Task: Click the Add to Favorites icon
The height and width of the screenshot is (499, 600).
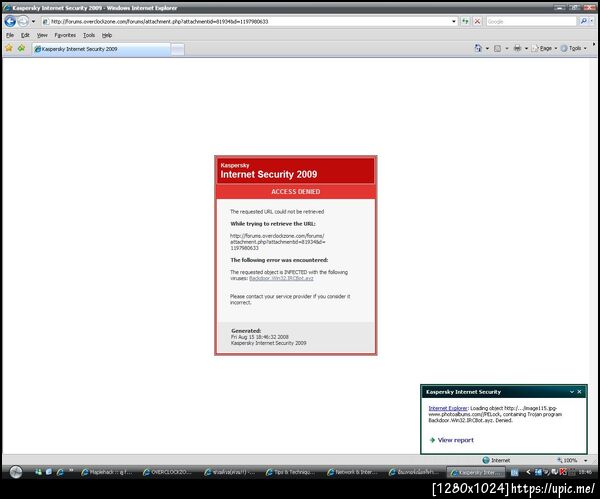Action: tap(21, 48)
